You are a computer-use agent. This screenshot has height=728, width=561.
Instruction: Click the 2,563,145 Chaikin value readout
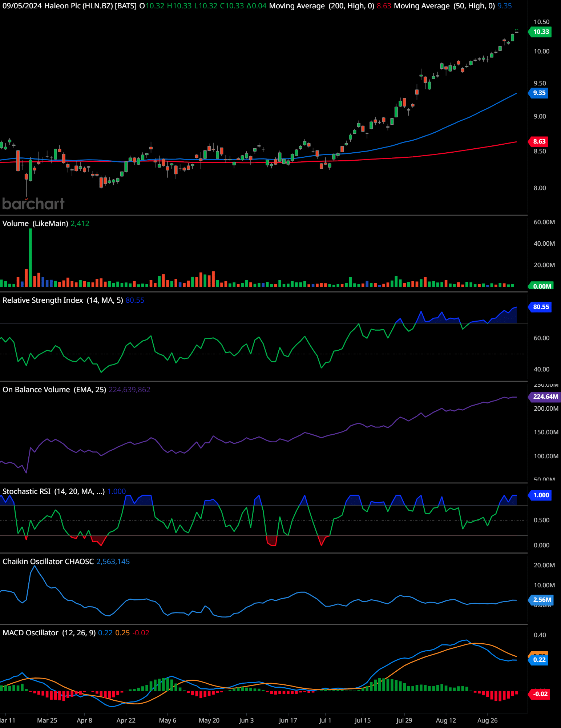[x=113, y=562]
